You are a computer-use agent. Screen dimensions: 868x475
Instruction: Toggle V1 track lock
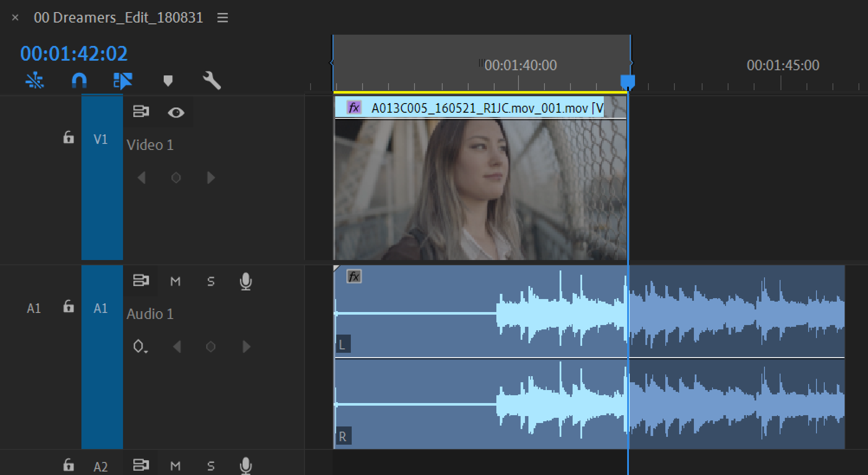pos(68,138)
